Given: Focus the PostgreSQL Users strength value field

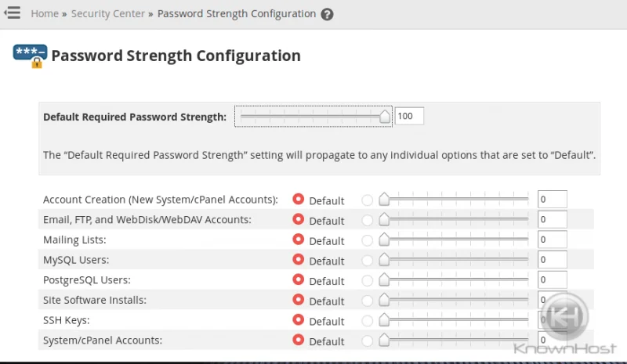Looking at the screenshot, I should pos(552,280).
